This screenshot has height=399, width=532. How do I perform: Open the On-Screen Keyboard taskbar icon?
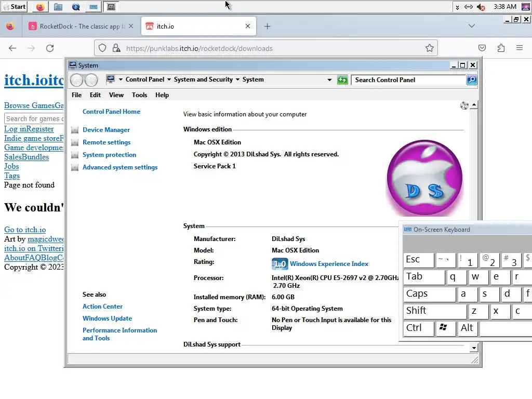coord(94,7)
